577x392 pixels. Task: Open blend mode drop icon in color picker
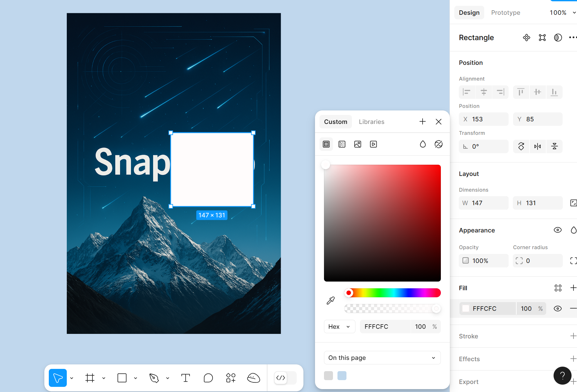(423, 144)
